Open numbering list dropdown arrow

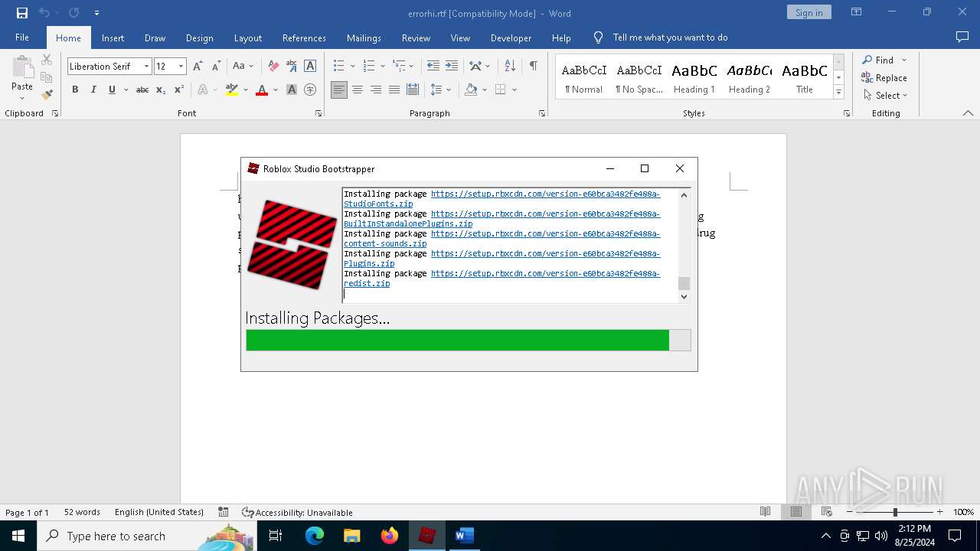point(382,66)
